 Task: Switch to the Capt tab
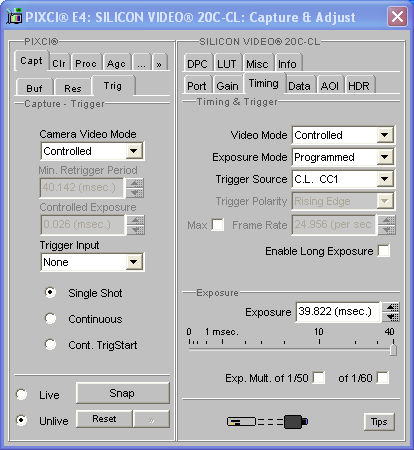31,61
